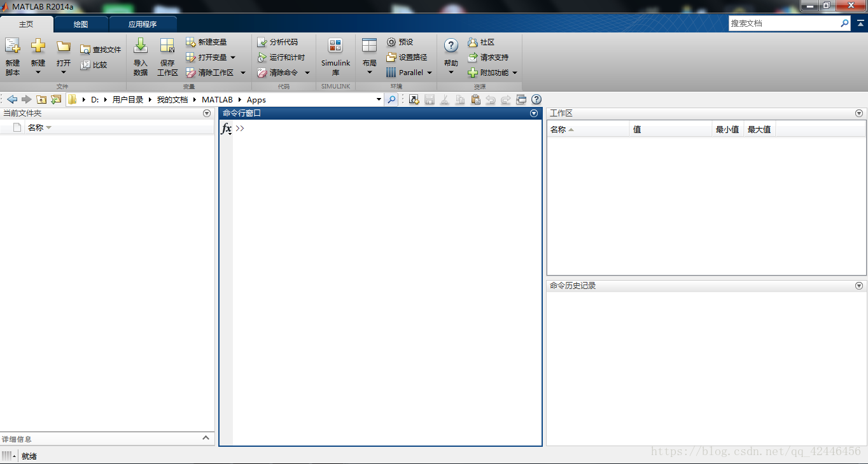Click the scissors cut icon
This screenshot has height=464, width=868.
[445, 99]
